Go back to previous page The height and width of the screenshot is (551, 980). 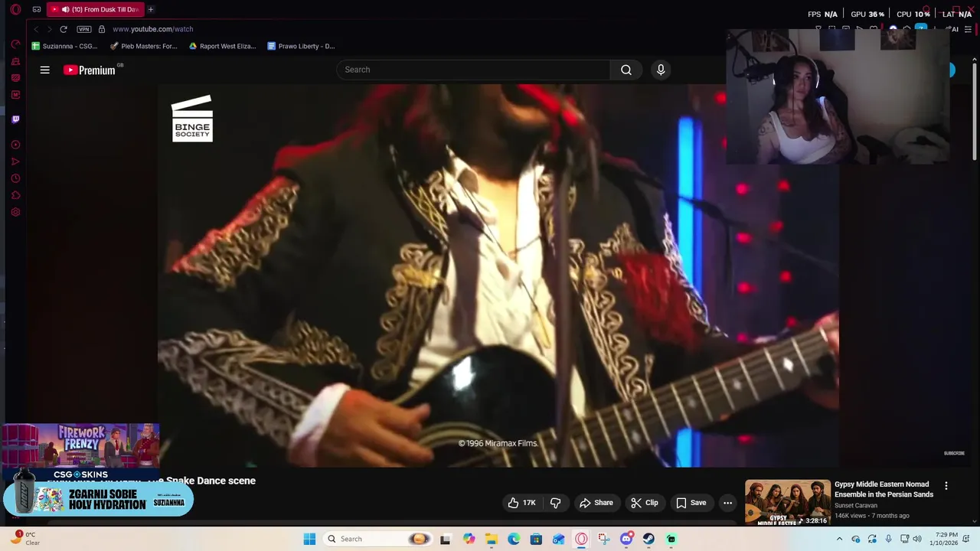pos(35,29)
